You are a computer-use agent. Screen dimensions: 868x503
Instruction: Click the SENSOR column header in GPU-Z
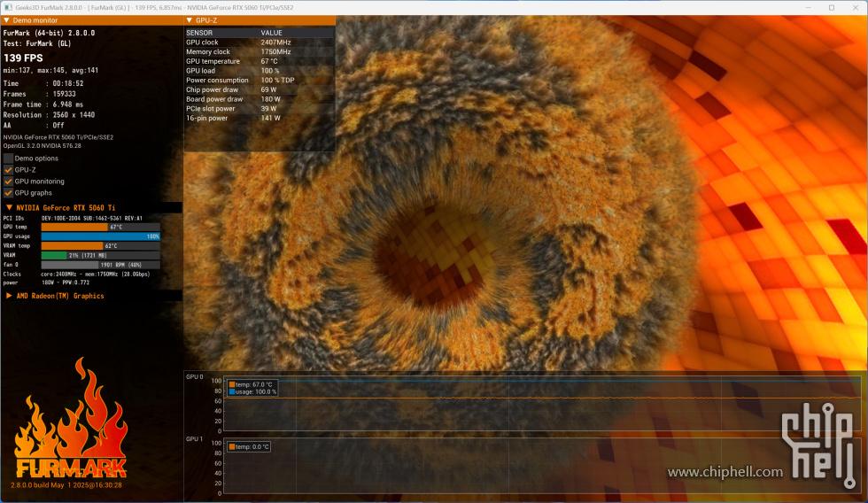click(x=198, y=33)
